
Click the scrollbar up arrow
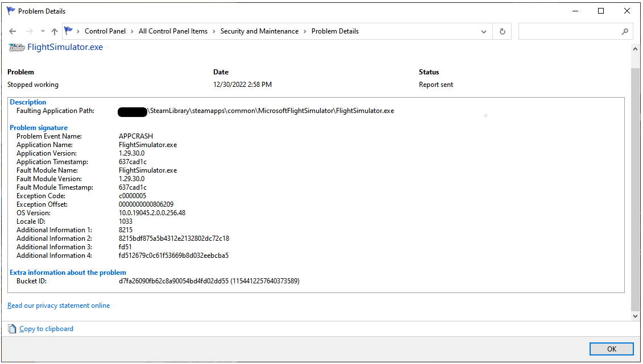coord(635,49)
